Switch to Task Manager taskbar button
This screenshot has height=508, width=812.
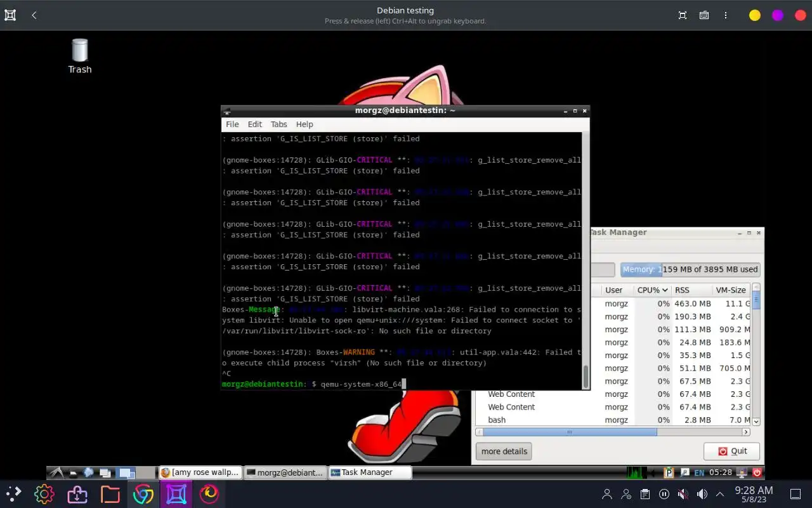(370, 472)
